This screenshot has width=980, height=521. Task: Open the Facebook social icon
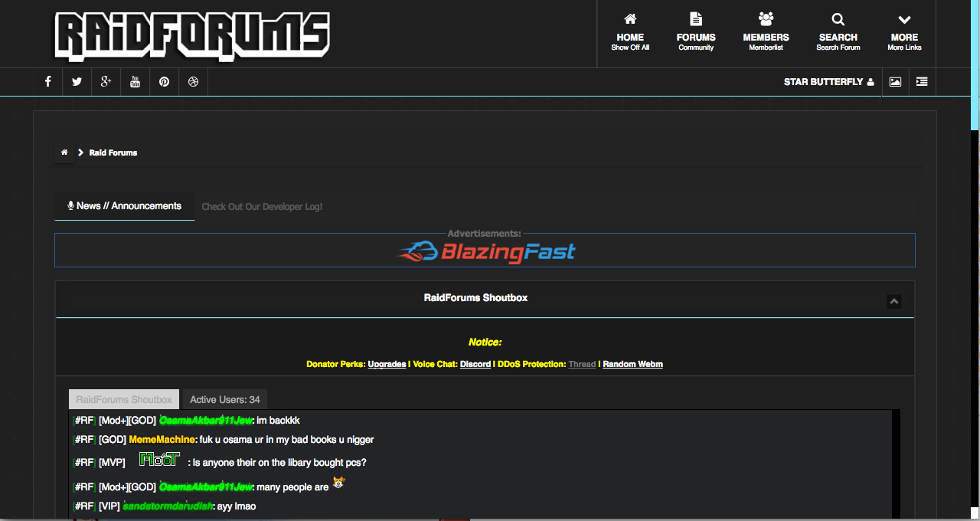tap(47, 82)
